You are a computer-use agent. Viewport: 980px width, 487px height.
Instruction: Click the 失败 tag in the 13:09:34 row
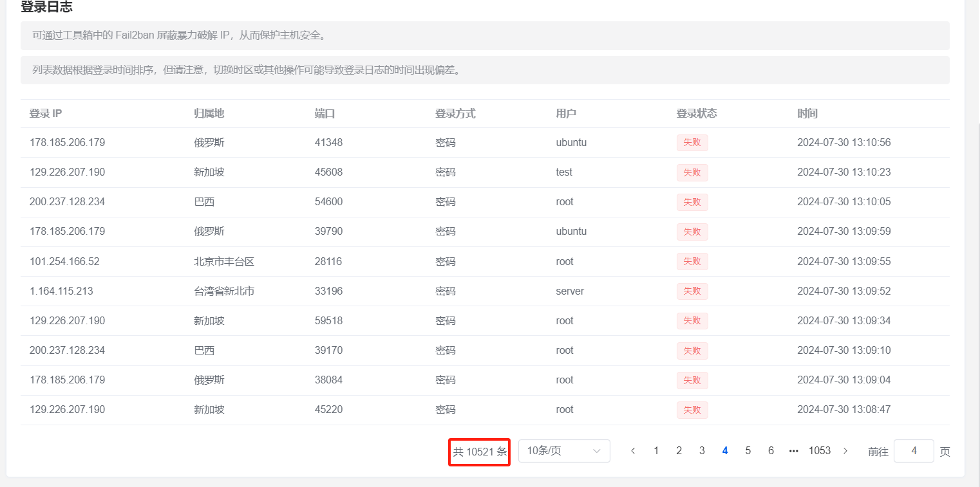coord(692,320)
